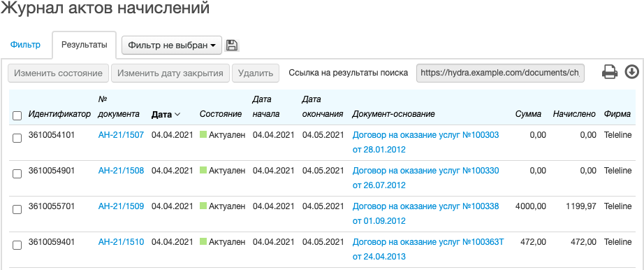The image size is (644, 270).
Task: Open document link АН-21/1509
Action: (x=121, y=206)
